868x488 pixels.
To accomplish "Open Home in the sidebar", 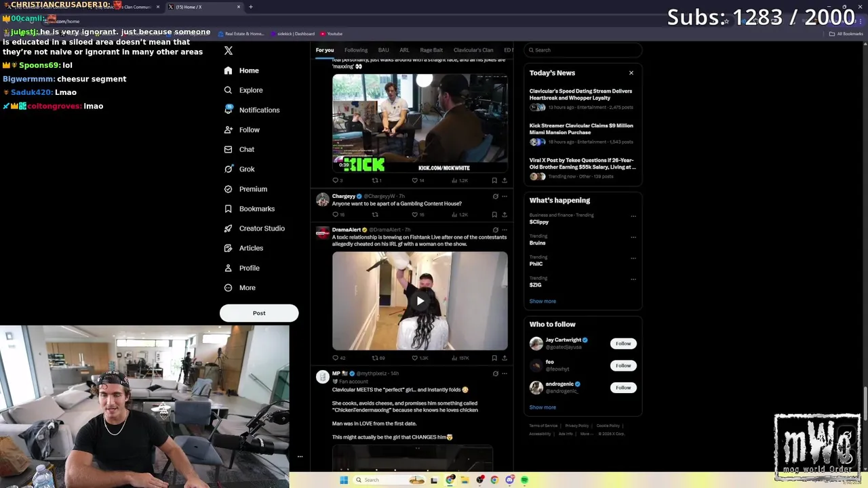I will pyautogui.click(x=241, y=70).
